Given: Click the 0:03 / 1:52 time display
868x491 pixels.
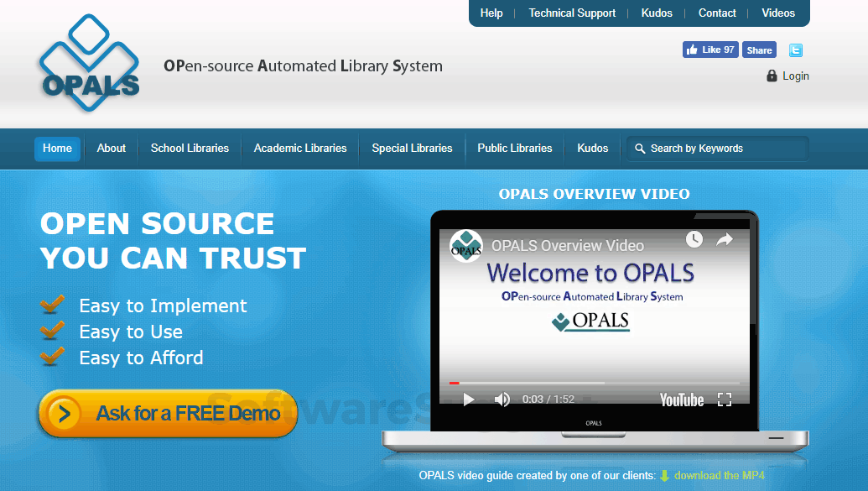Looking at the screenshot, I should point(548,400).
